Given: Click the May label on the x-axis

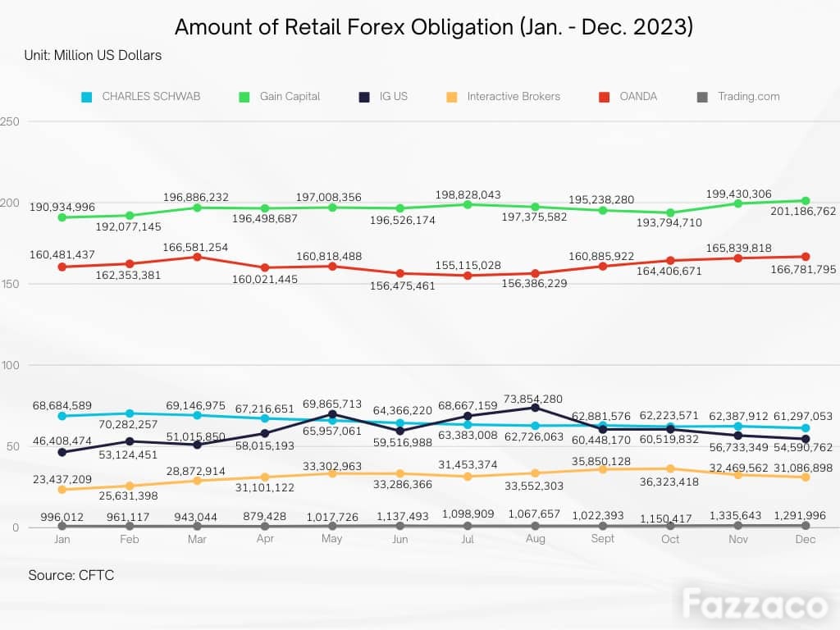Looking at the screenshot, I should tap(332, 539).
